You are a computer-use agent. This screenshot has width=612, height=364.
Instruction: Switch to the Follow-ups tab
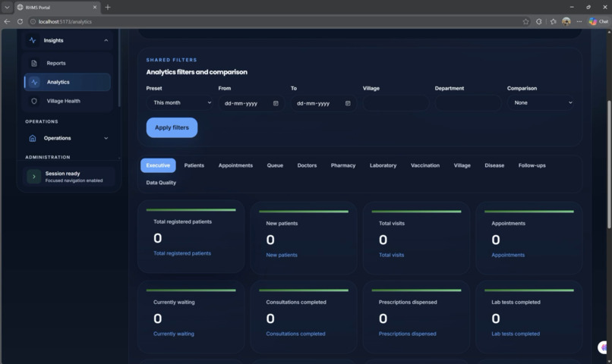point(532,165)
